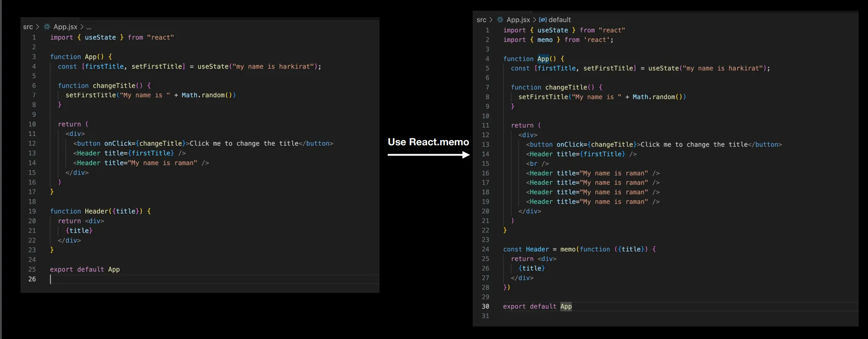Click "Header" in the const Header declaration
This screenshot has width=868, height=339.
coord(537,250)
